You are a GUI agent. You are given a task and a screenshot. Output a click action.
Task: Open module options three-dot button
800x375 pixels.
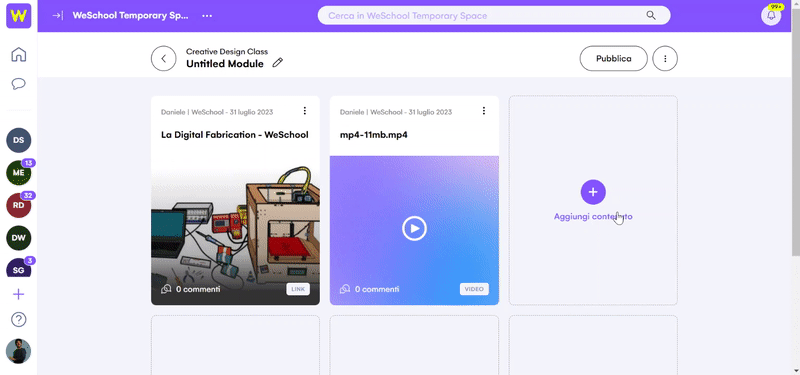pyautogui.click(x=665, y=59)
